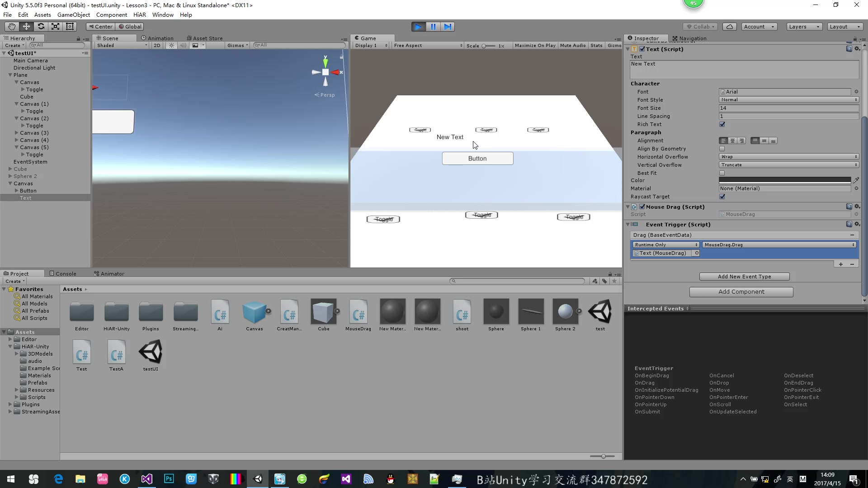Open the Vertical Overflow dropdown
868x488 pixels.
[789, 165]
